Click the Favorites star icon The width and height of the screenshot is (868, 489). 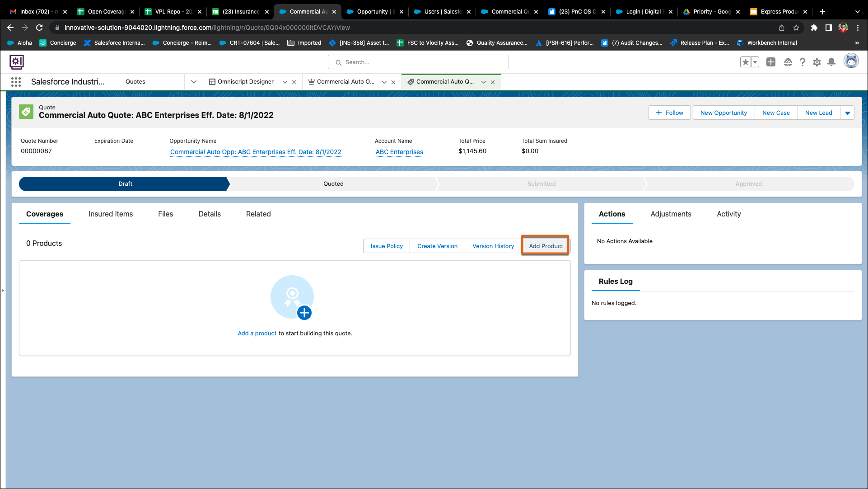coord(745,62)
